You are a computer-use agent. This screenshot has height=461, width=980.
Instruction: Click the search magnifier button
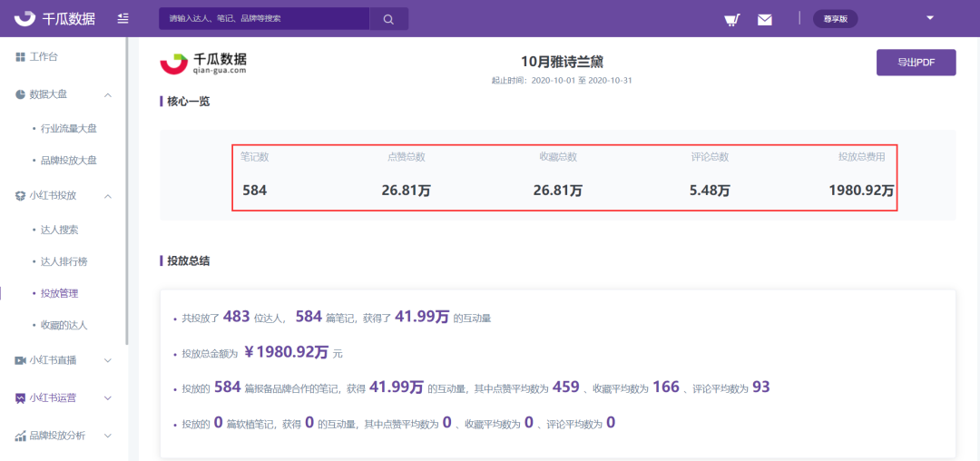pyautogui.click(x=388, y=19)
